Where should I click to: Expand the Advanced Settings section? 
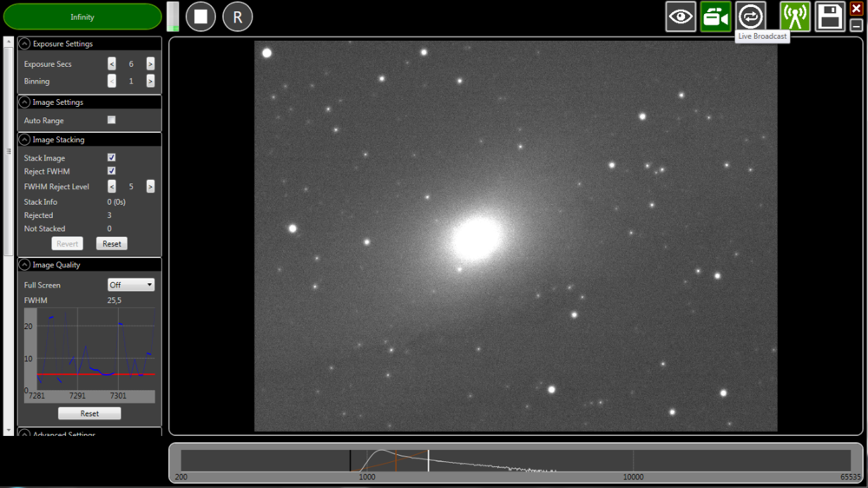[x=24, y=433]
